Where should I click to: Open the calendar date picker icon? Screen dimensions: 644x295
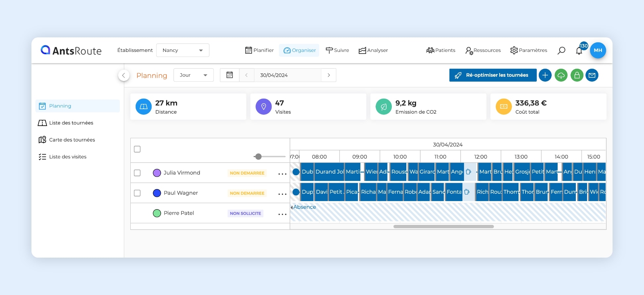coord(230,75)
